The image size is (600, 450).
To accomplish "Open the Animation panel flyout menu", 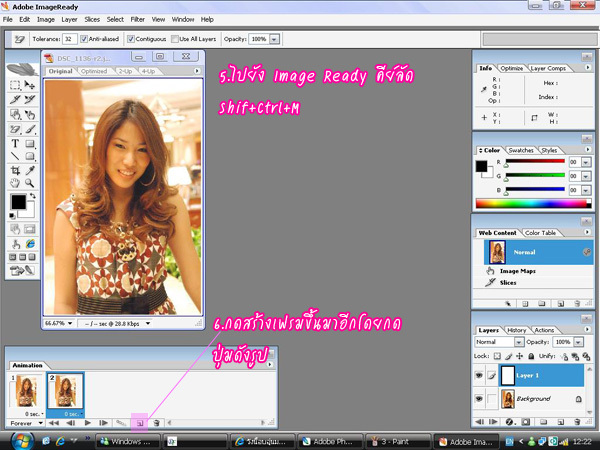I will 270,365.
